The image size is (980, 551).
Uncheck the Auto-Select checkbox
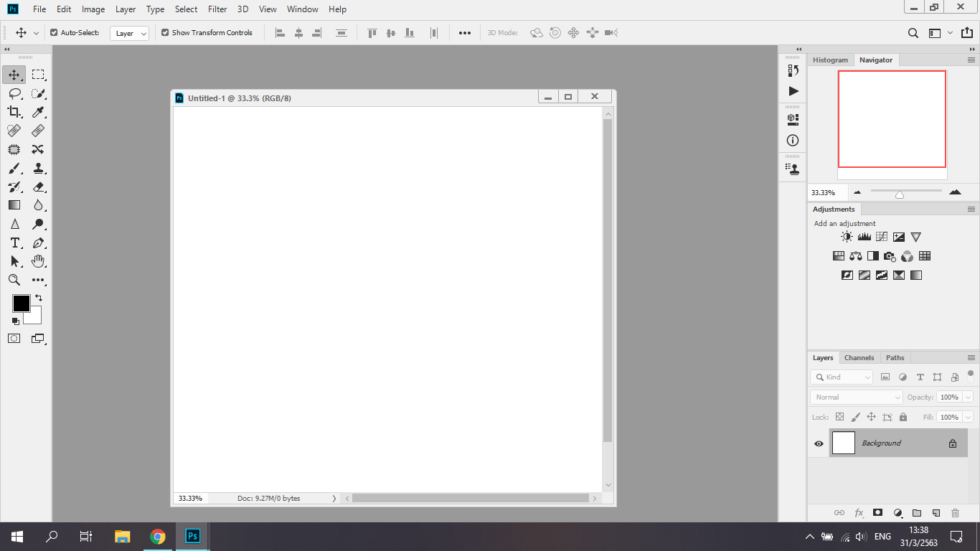(54, 33)
